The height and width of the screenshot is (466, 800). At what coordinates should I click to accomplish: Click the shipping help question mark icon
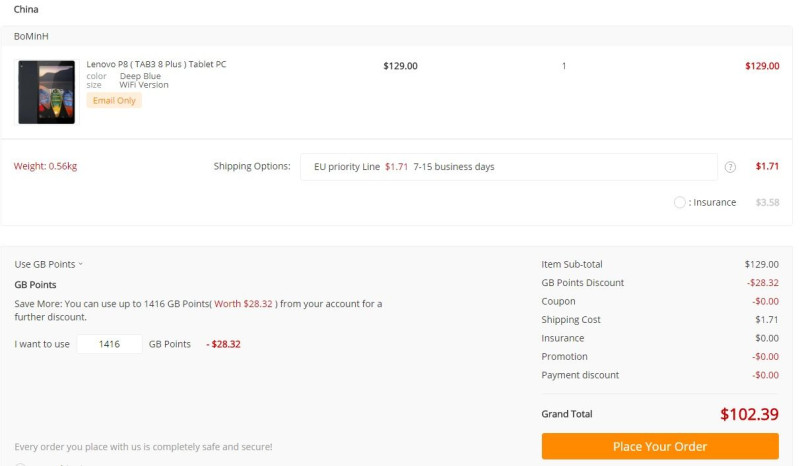point(730,167)
